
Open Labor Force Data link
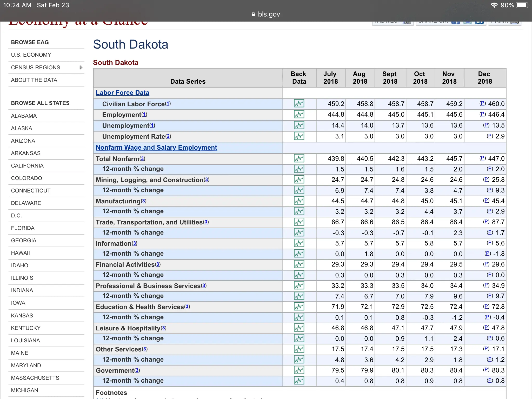[x=122, y=93]
